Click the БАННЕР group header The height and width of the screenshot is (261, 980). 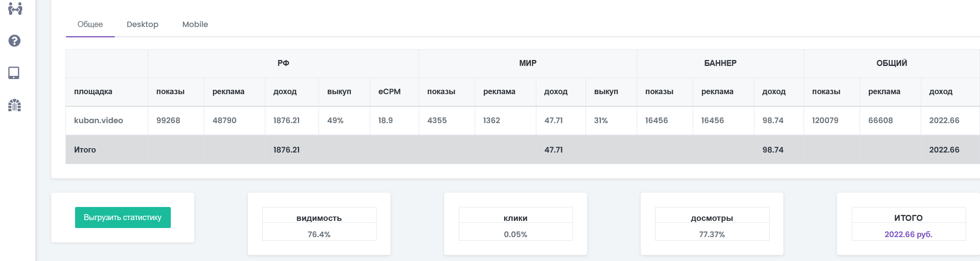[x=720, y=63]
